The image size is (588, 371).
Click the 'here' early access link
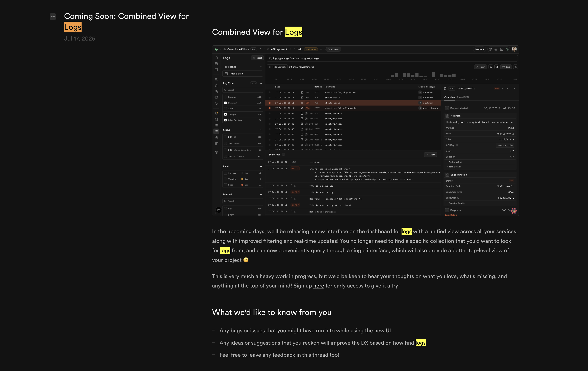coord(318,286)
